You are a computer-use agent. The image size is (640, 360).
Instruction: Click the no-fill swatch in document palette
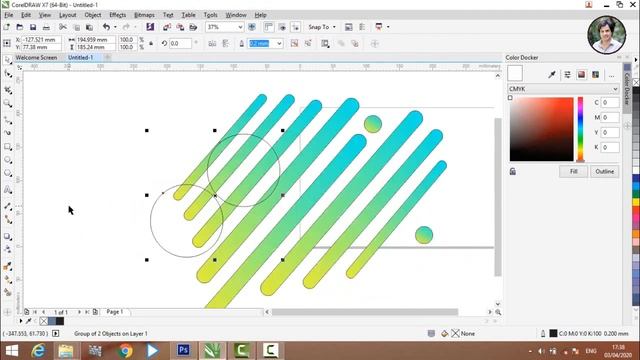click(x=44, y=321)
